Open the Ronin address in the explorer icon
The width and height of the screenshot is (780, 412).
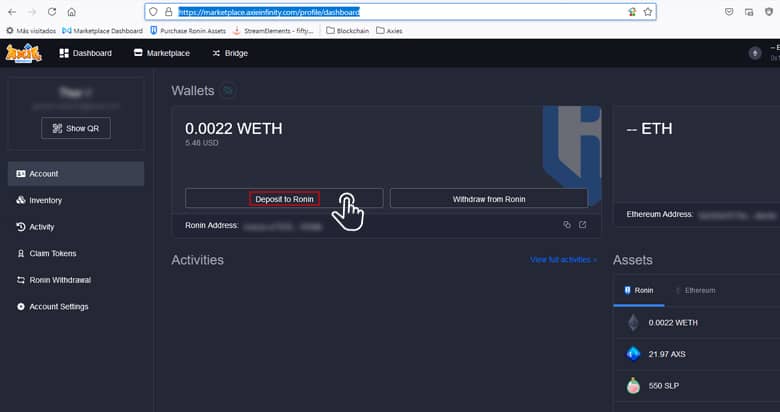(583, 225)
